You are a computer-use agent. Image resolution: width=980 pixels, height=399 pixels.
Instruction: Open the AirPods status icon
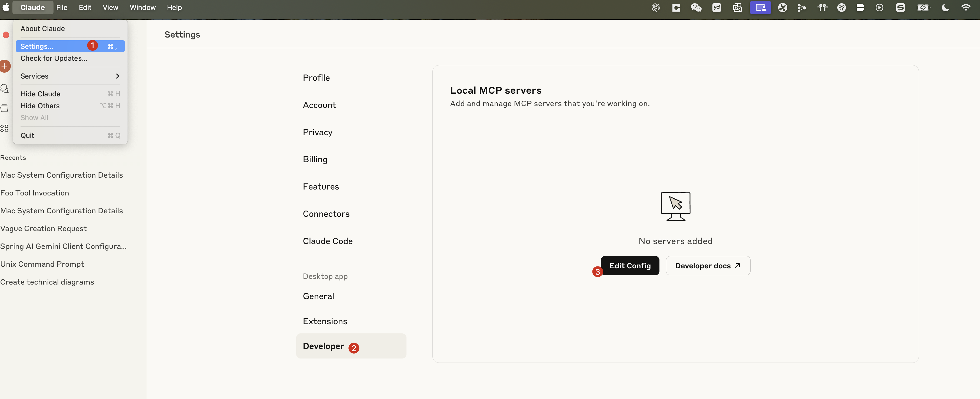[822, 8]
